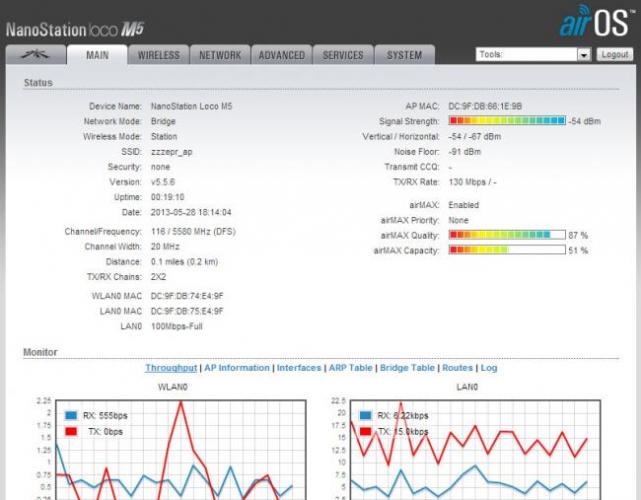
Task: Select the ADVANCED tab
Action: click(x=282, y=55)
